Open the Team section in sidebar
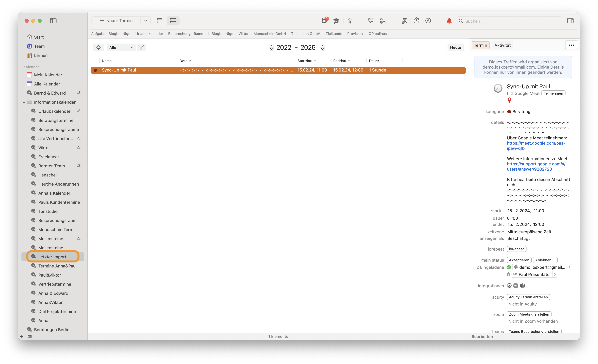This screenshot has width=598, height=364. click(x=39, y=46)
